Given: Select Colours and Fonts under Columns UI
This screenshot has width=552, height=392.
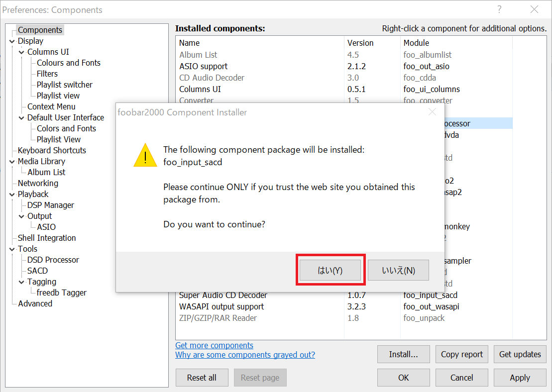Looking at the screenshot, I should point(69,63).
